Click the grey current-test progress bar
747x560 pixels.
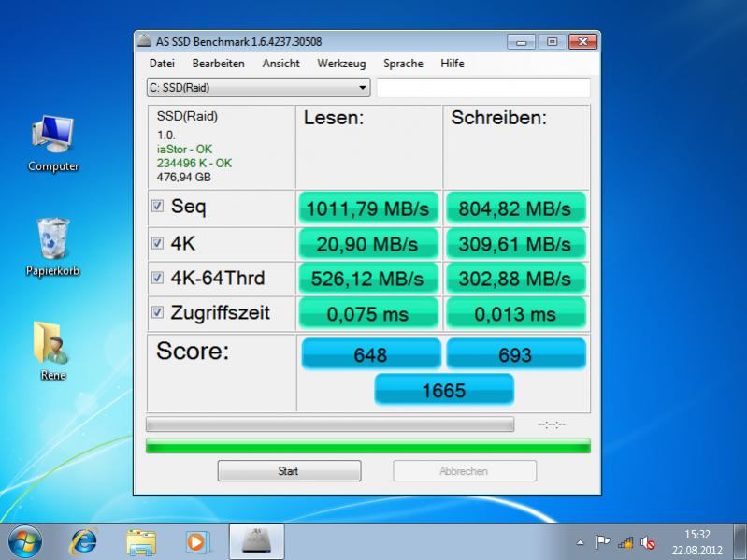click(x=330, y=424)
